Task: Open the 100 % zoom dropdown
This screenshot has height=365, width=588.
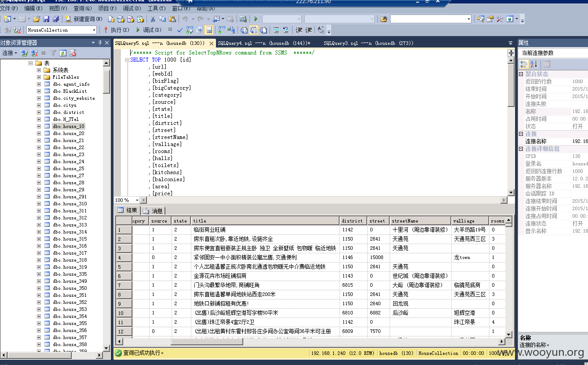Action: tap(137, 200)
